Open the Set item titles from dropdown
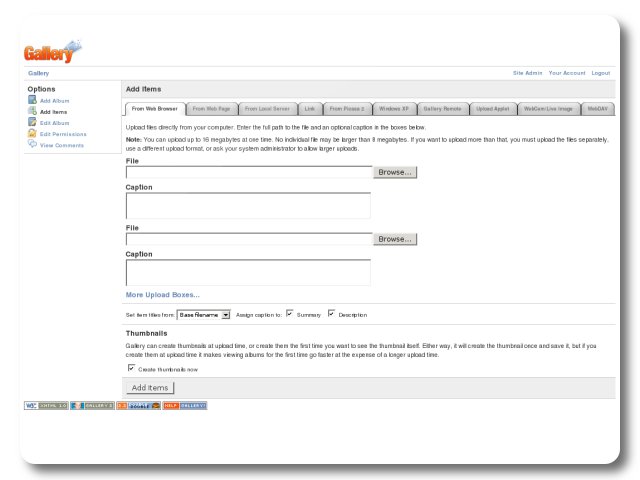 (204, 314)
